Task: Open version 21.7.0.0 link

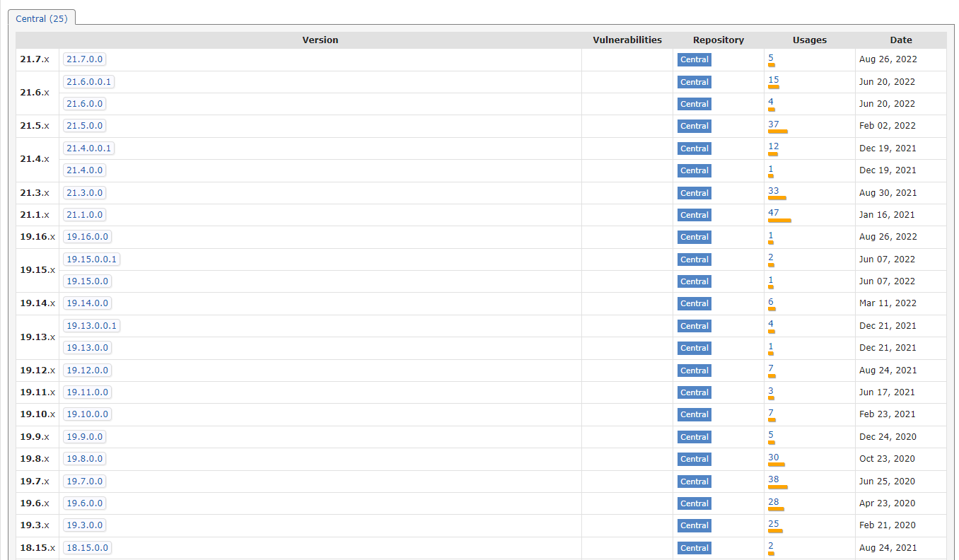Action: tap(85, 59)
